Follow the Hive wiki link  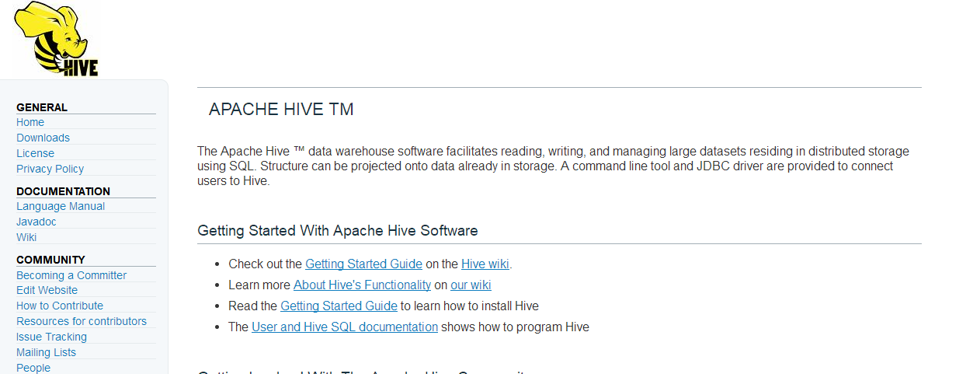point(485,264)
